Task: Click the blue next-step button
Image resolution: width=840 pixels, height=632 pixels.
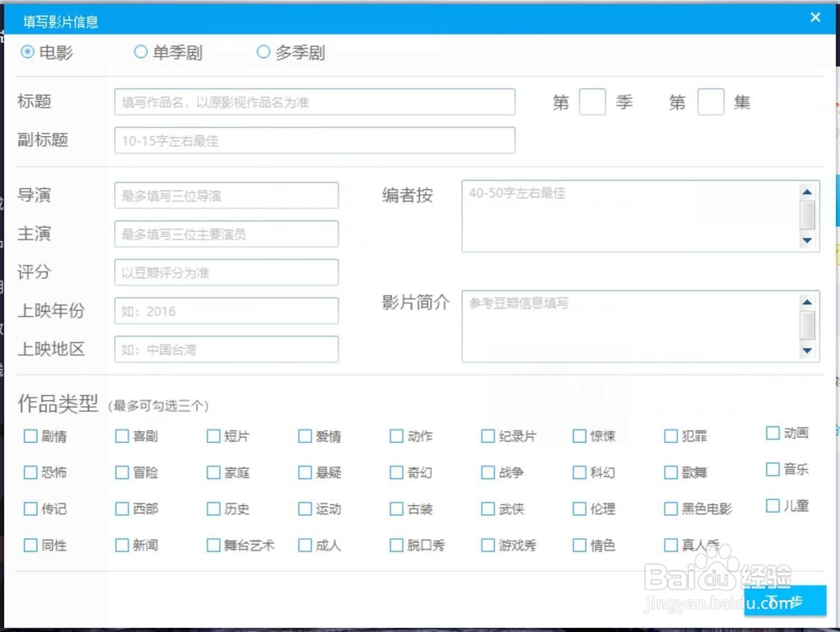Action: coord(785,601)
